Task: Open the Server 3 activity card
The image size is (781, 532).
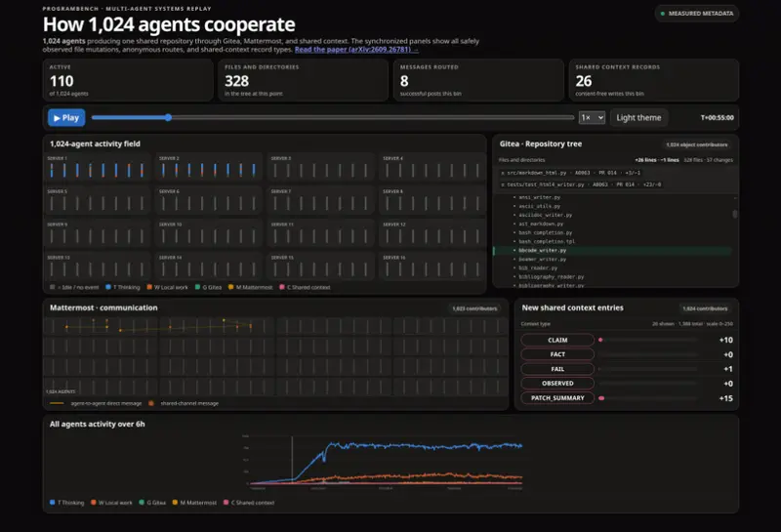Action: (x=321, y=167)
